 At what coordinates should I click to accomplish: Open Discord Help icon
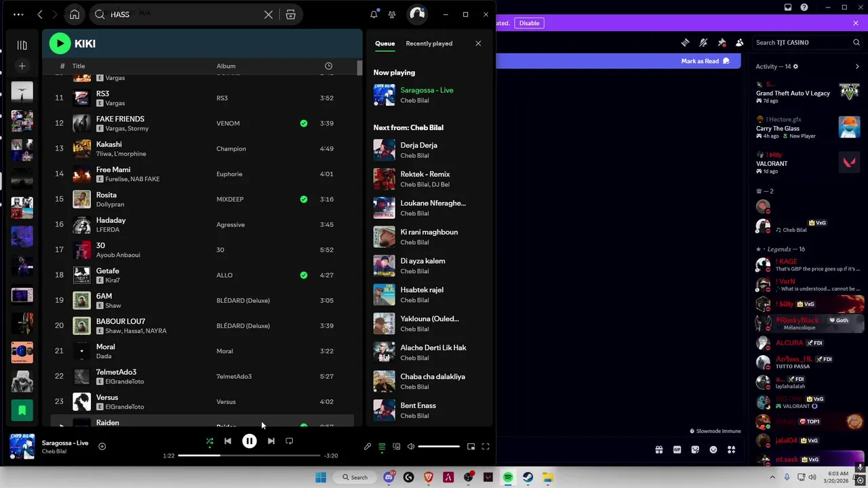[x=804, y=7]
